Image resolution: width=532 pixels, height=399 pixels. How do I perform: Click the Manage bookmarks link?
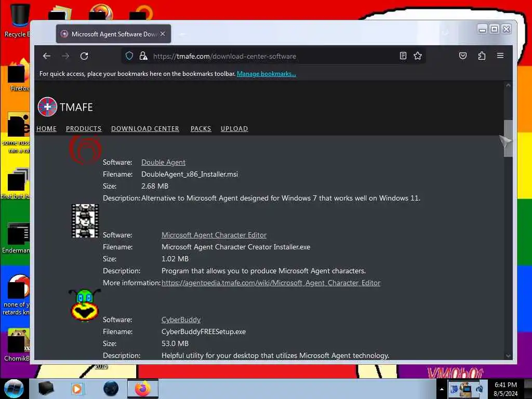pyautogui.click(x=267, y=74)
